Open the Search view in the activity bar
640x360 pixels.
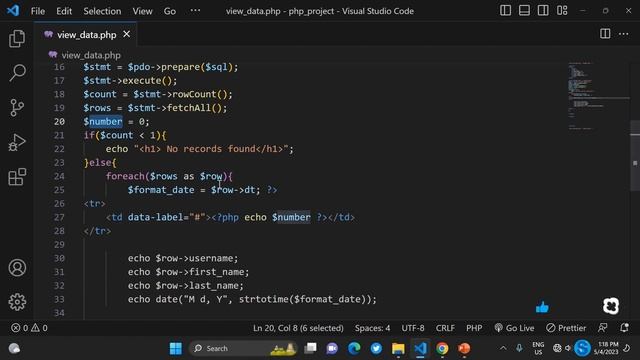point(17,73)
